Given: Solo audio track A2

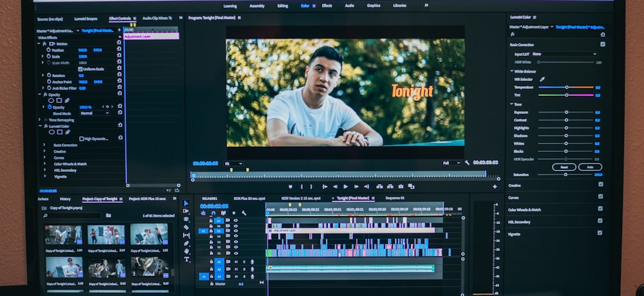Looking at the screenshot, I should point(244,270).
